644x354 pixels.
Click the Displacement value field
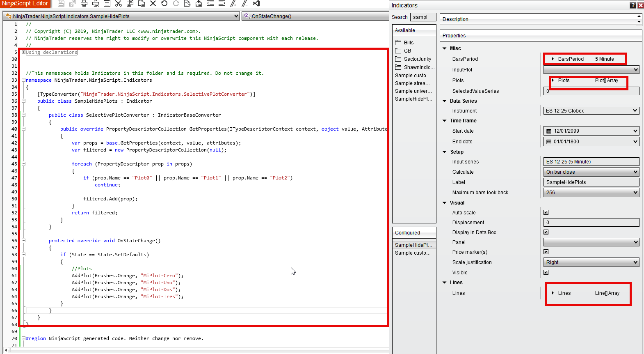591,223
